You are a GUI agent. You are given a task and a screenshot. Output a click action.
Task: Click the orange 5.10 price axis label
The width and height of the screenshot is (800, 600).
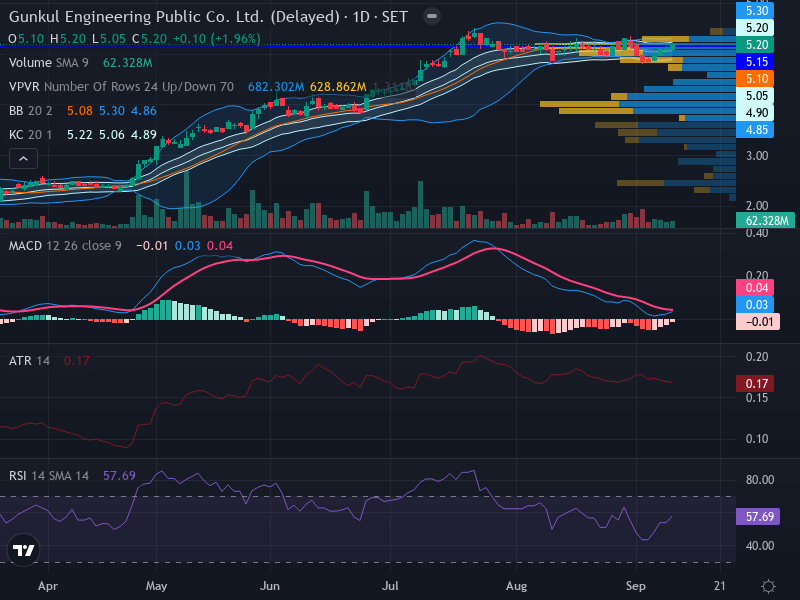point(755,79)
